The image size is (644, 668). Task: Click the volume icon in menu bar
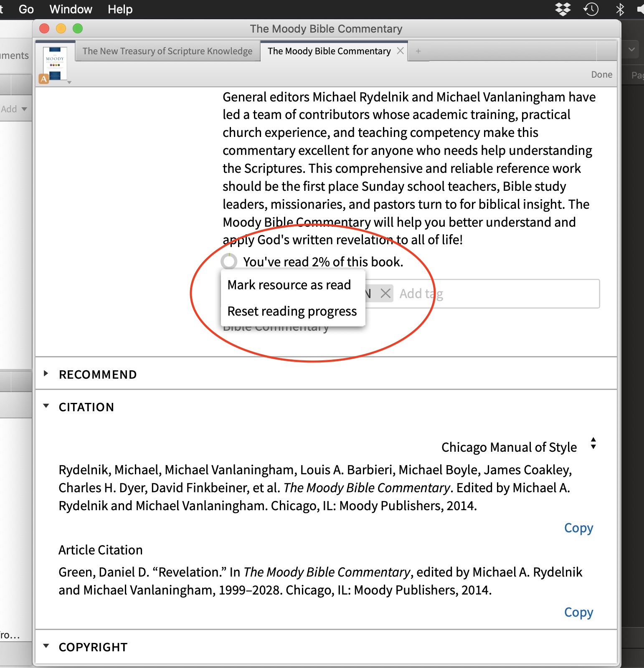tap(640, 9)
